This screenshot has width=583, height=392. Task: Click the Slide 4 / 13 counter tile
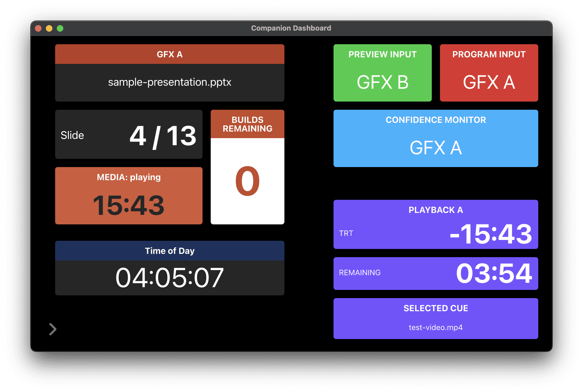point(129,135)
